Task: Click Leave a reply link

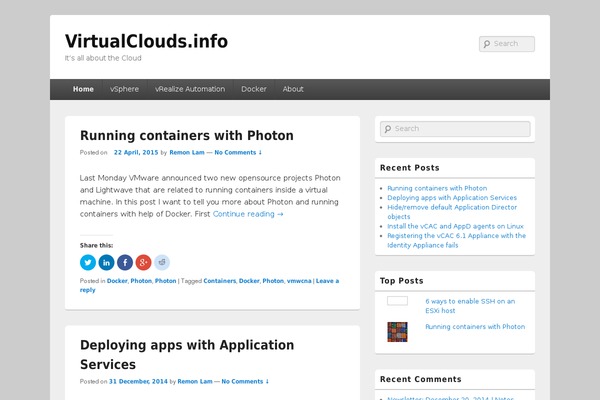Action: click(x=327, y=281)
